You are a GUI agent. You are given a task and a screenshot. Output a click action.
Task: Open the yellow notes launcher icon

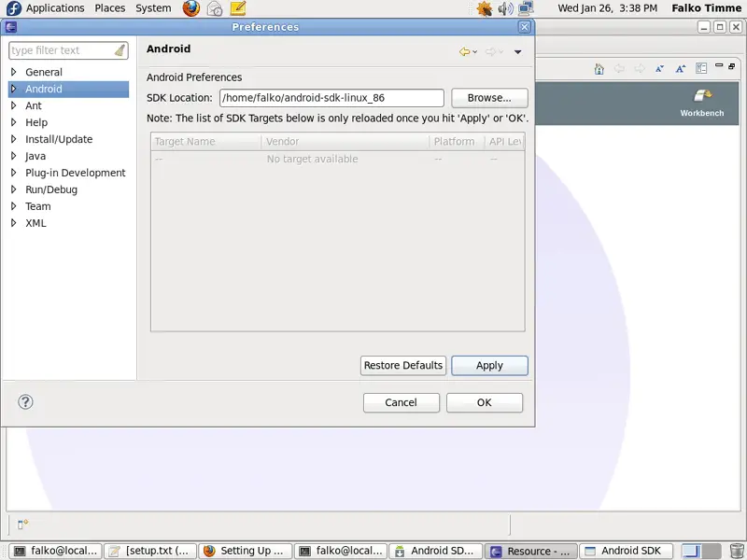238,8
